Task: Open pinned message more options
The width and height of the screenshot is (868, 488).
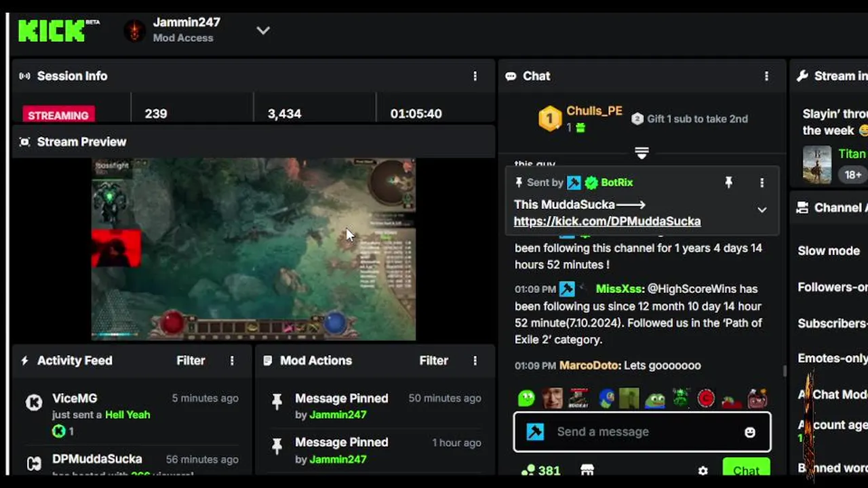Action: pos(762,182)
